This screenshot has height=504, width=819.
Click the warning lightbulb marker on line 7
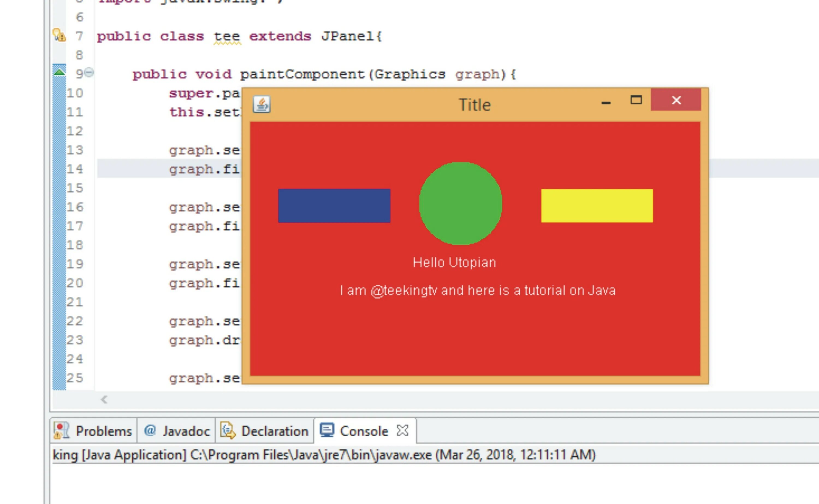point(59,35)
